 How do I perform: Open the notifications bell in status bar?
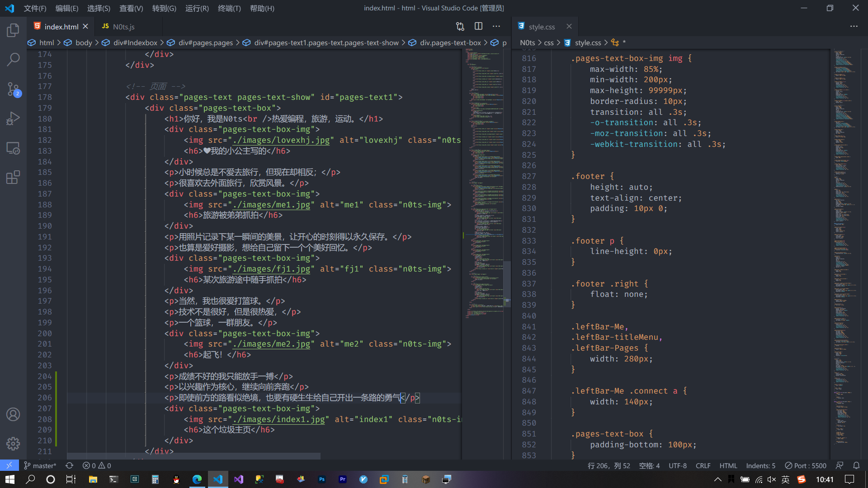click(x=856, y=465)
